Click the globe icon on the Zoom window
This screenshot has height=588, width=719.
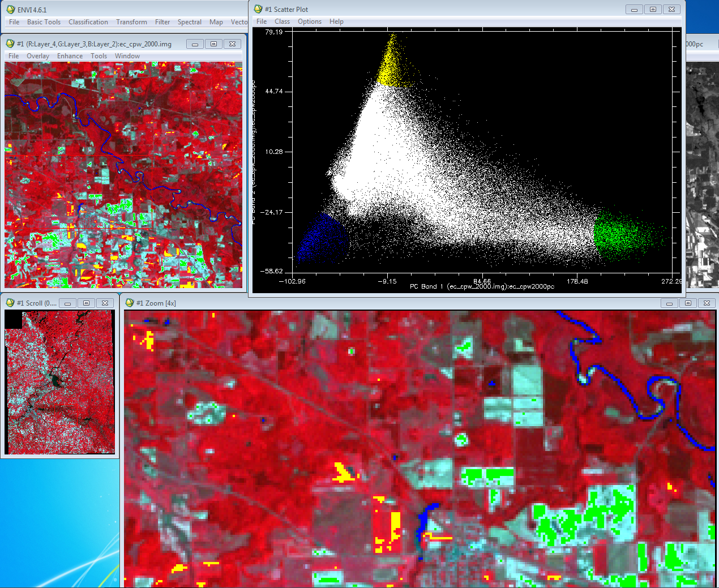click(x=129, y=303)
